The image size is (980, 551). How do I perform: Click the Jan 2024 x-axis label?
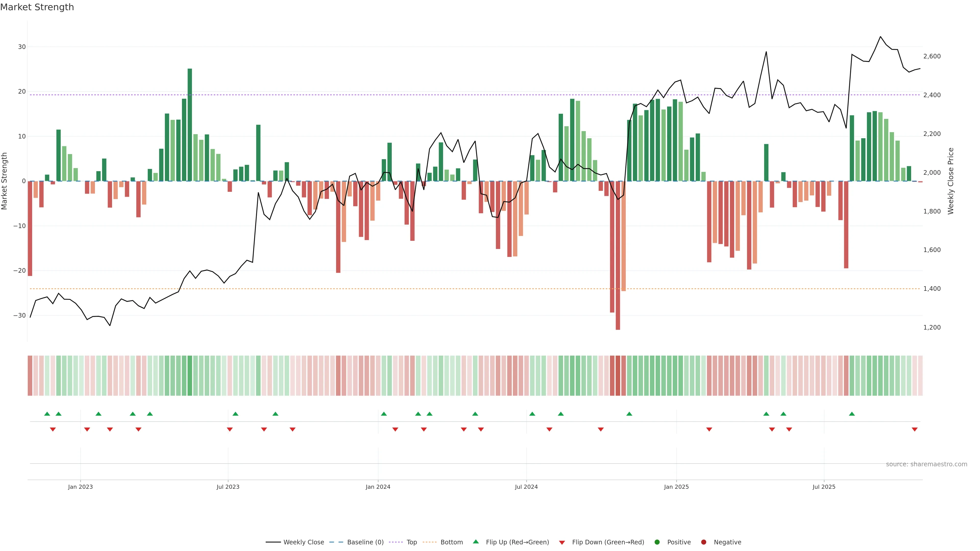click(378, 487)
